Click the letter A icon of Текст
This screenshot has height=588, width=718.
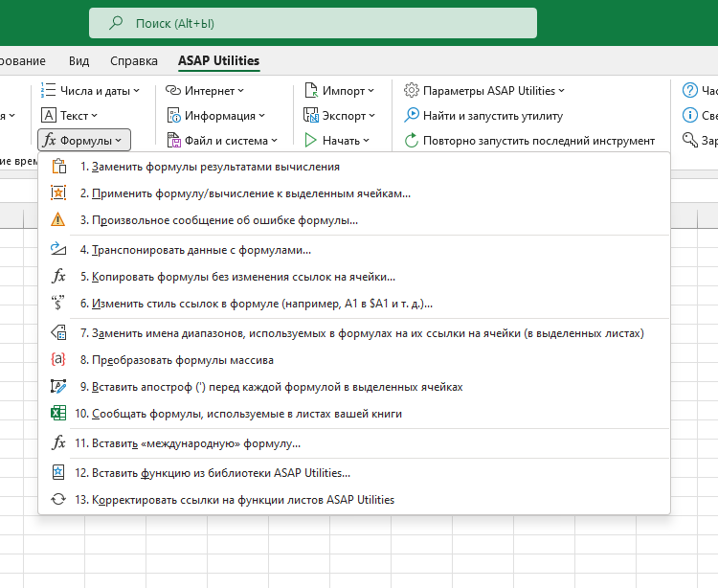click(49, 116)
